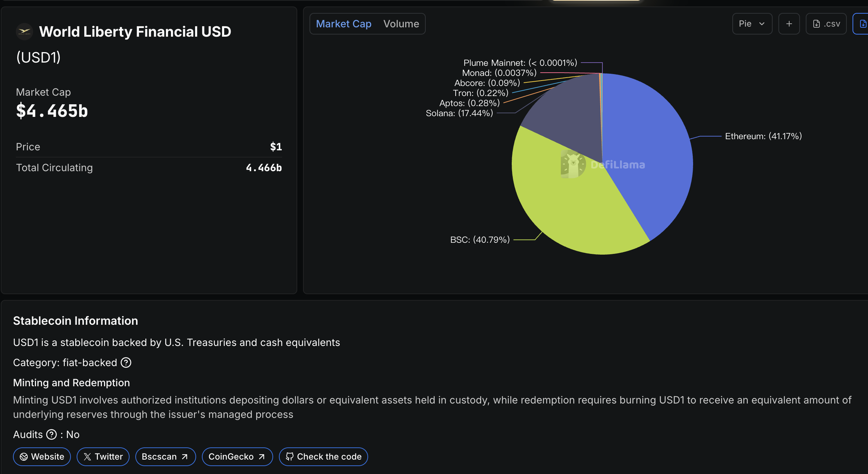
Task: Select the Market Cap tab
Action: (344, 23)
